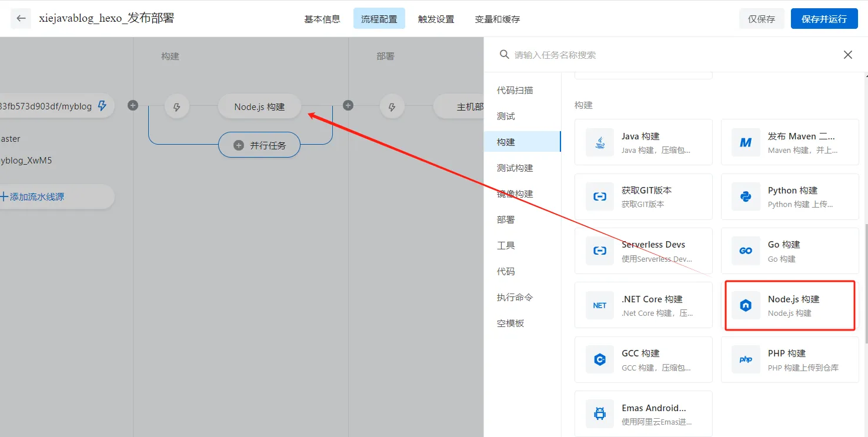
Task: Switch to the 触发设置 tab
Action: pyautogui.click(x=436, y=18)
